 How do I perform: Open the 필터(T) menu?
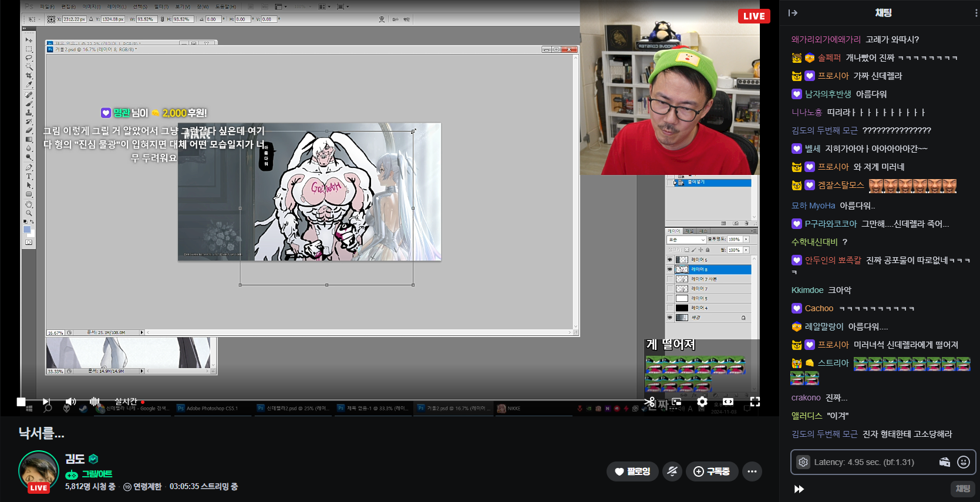point(161,6)
